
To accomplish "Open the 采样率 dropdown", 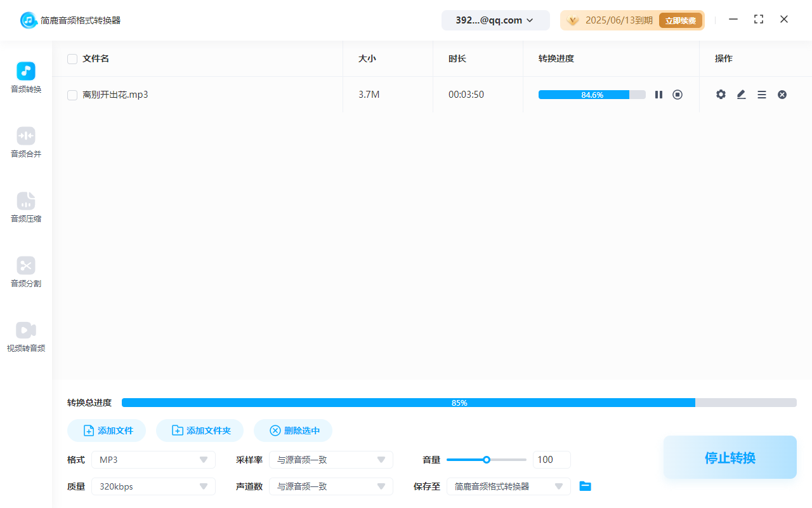I will point(331,459).
